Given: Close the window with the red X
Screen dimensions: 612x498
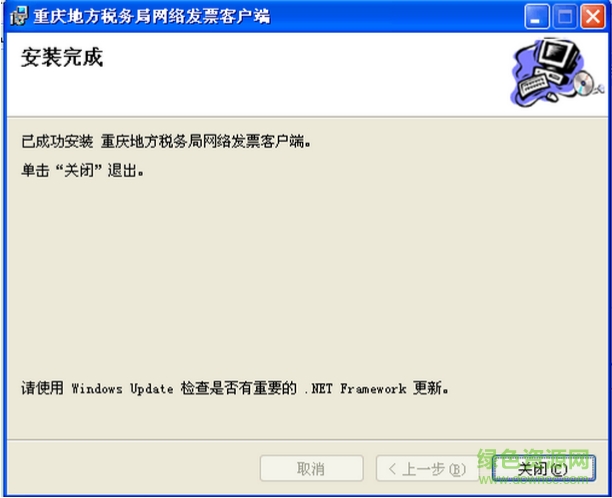Looking at the screenshot, I should (593, 16).
